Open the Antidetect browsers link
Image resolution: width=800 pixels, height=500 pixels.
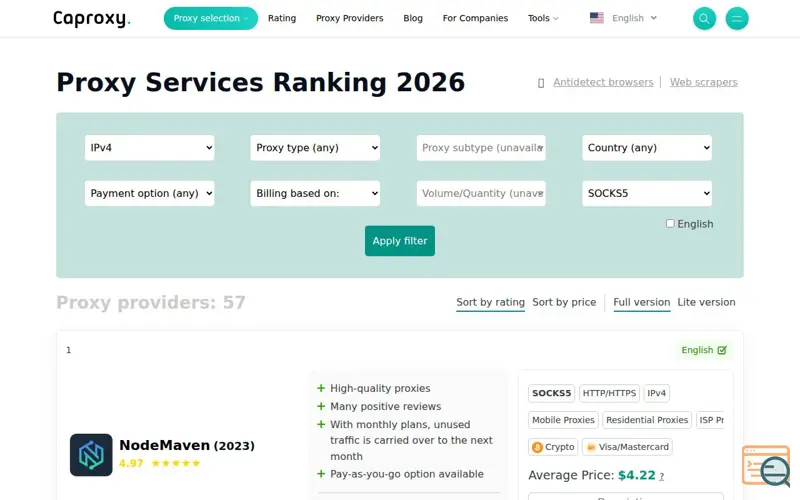click(x=603, y=82)
